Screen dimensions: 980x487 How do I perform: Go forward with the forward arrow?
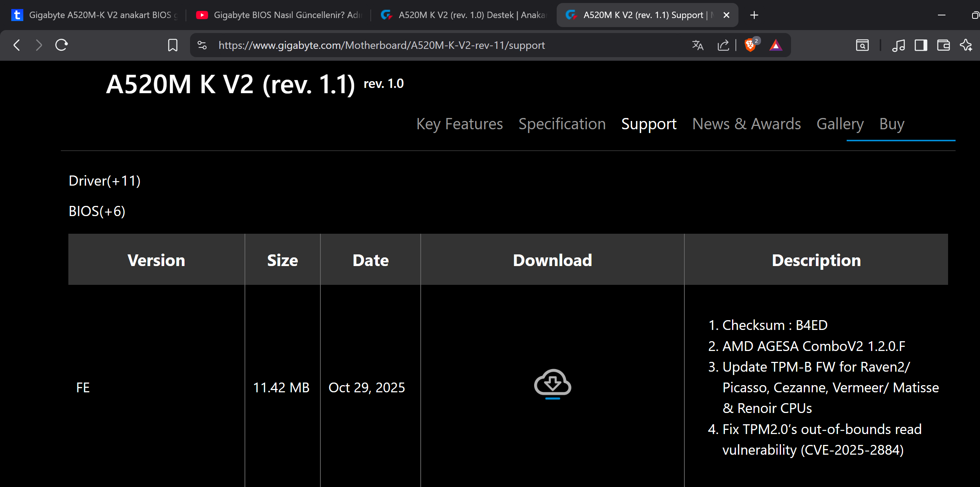coord(39,45)
